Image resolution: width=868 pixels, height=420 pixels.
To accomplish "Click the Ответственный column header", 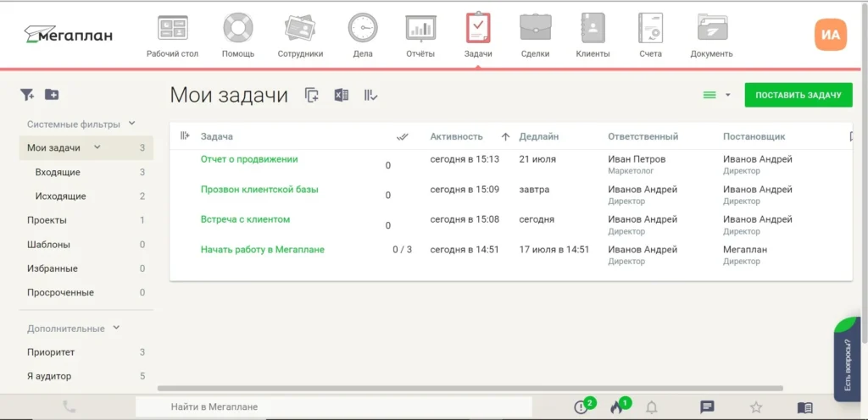I will 643,136.
